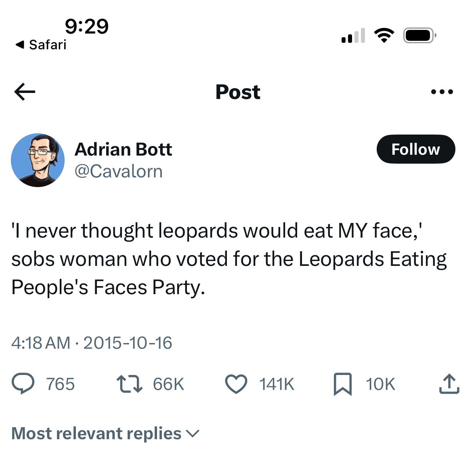Viewport: 476px width, 457px height.
Task: Share the post via the upload icon
Action: [449, 384]
